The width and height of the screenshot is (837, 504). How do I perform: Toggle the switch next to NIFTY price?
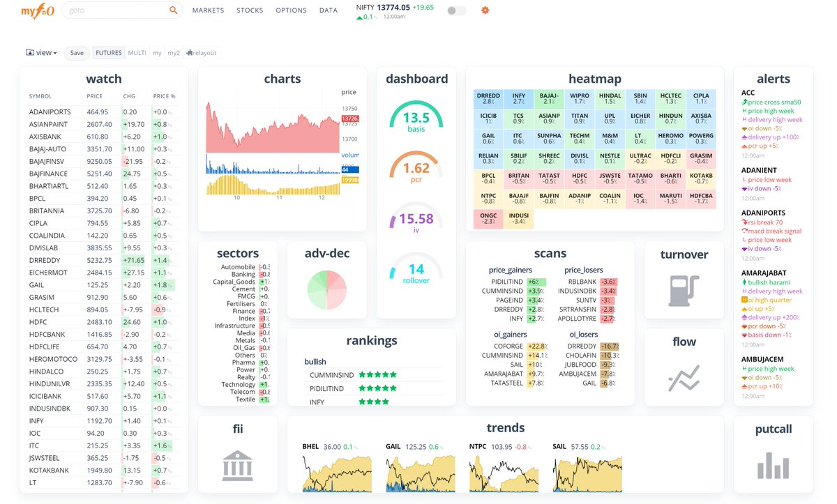coord(457,10)
